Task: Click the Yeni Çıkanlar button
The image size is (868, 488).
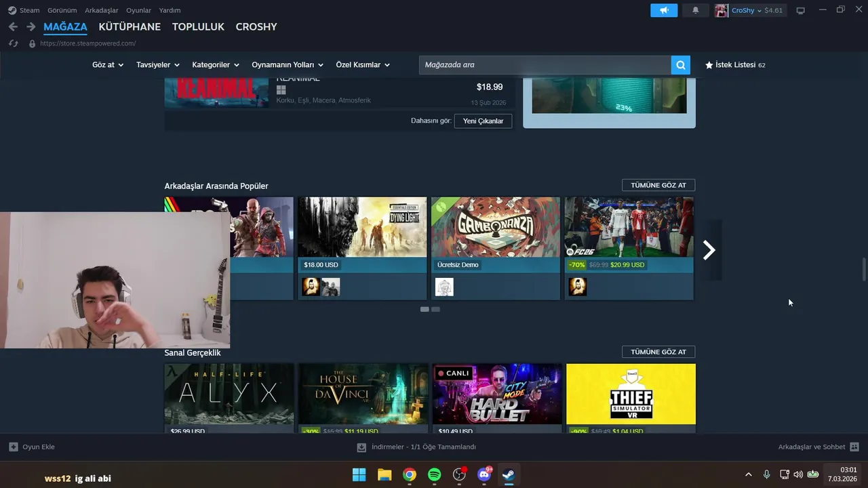Action: [x=483, y=121]
